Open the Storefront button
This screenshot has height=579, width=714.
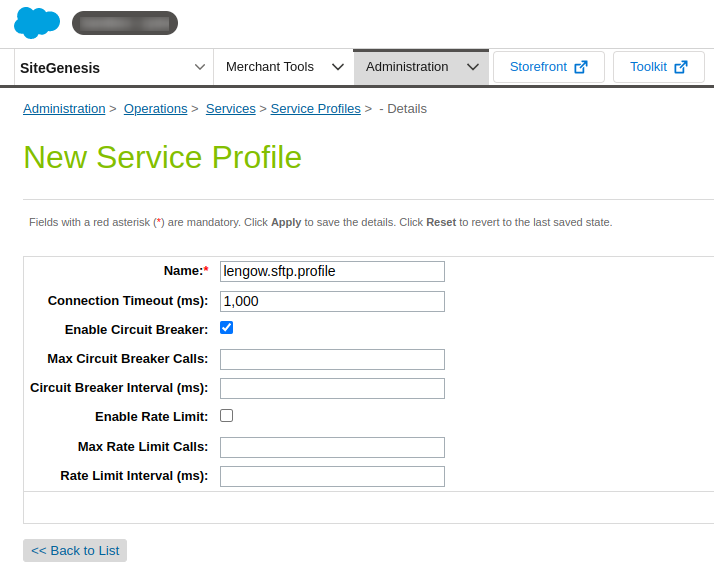point(546,67)
